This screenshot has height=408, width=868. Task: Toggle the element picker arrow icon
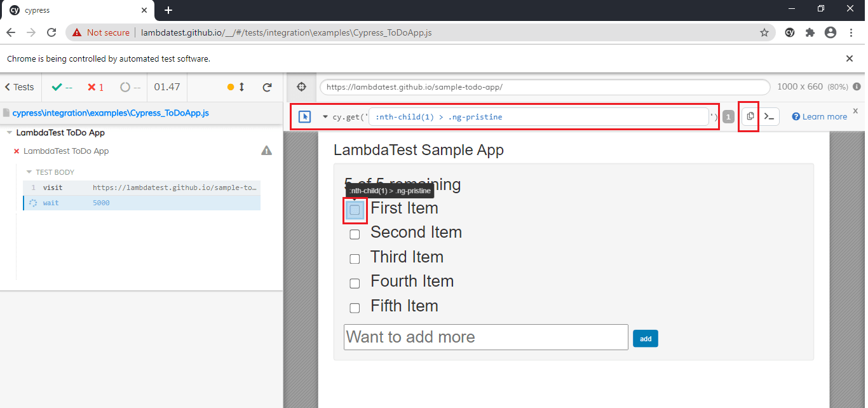[304, 117]
